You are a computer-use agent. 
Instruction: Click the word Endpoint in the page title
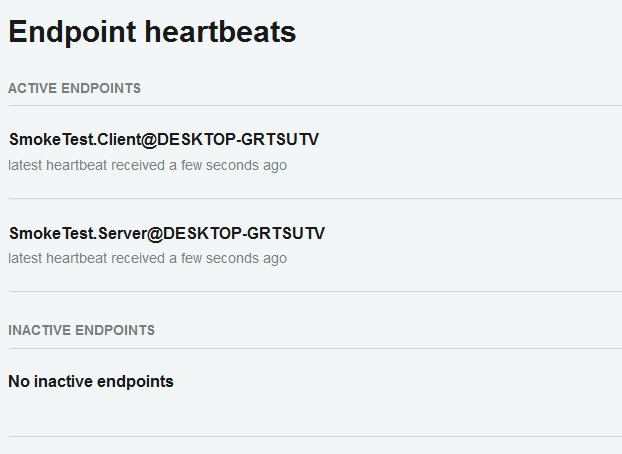point(73,33)
